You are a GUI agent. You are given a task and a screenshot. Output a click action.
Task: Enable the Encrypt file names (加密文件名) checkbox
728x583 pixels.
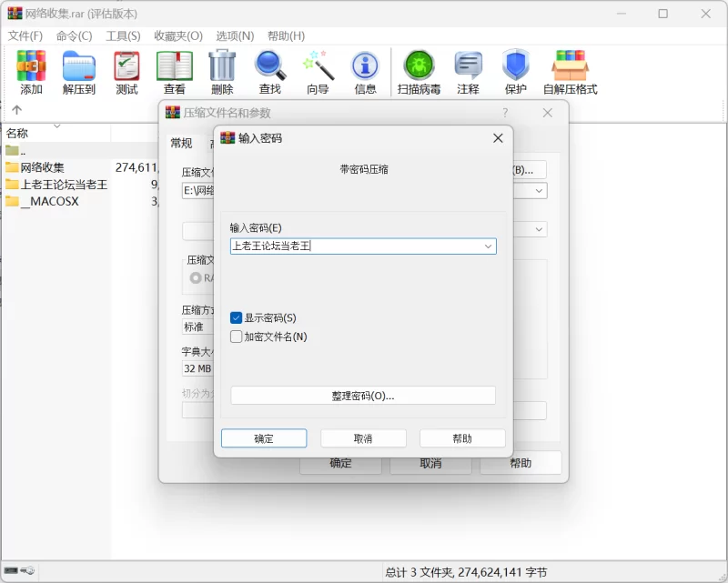(237, 337)
